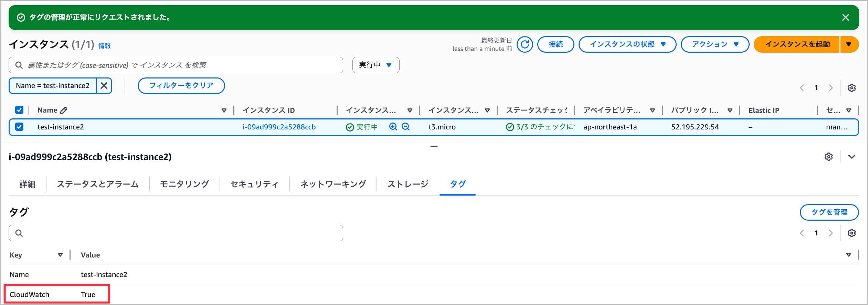
Task: Open the アクション dropdown menu
Action: click(715, 44)
